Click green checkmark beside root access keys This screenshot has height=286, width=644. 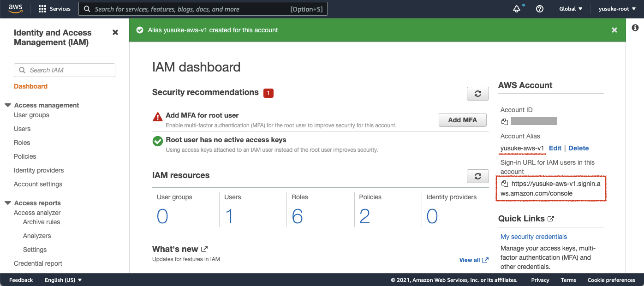(158, 141)
